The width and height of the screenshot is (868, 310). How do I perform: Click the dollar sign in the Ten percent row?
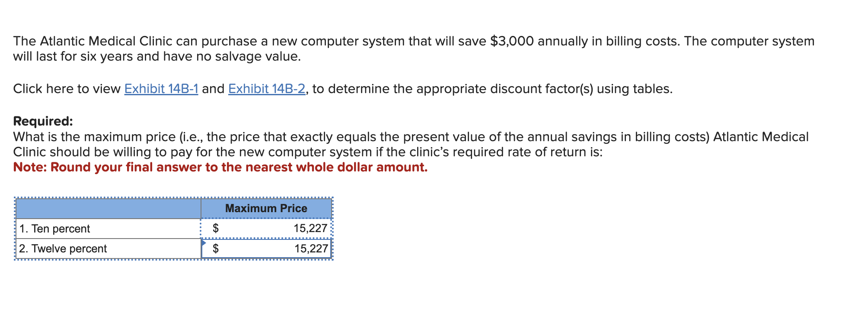[216, 229]
